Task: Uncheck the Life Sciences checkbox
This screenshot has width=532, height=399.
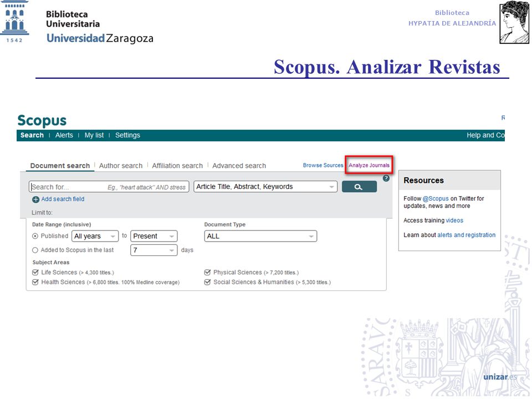Action: 35,273
